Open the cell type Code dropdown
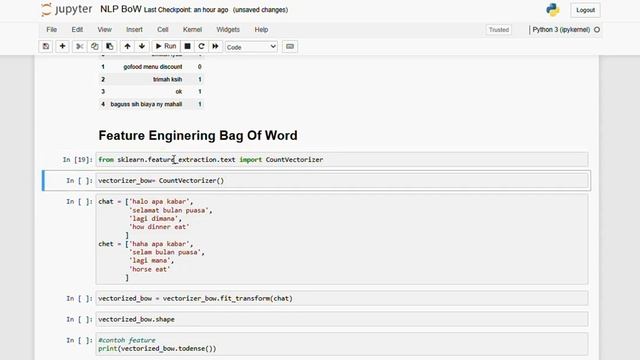640x360 pixels. pos(251,47)
